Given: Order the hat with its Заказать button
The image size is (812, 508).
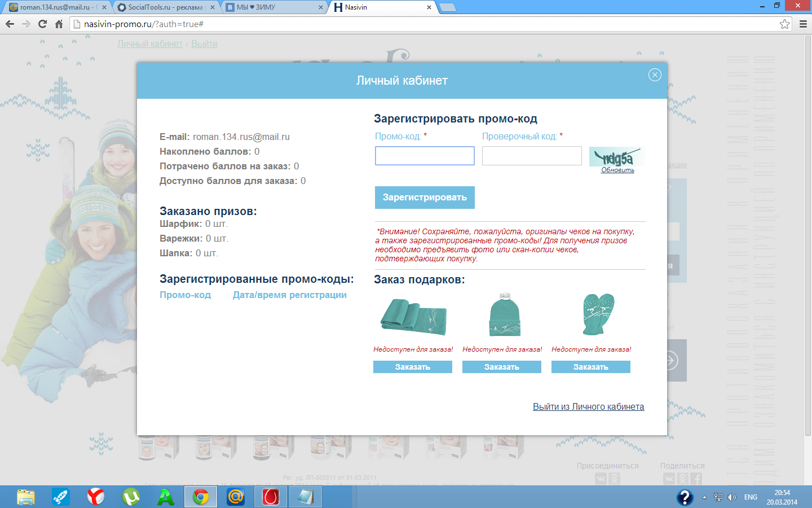Looking at the screenshot, I should click(502, 367).
